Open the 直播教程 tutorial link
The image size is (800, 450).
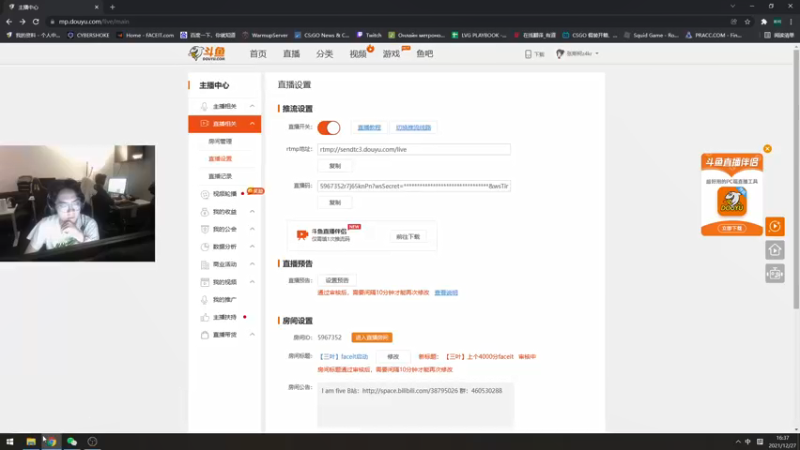click(369, 128)
